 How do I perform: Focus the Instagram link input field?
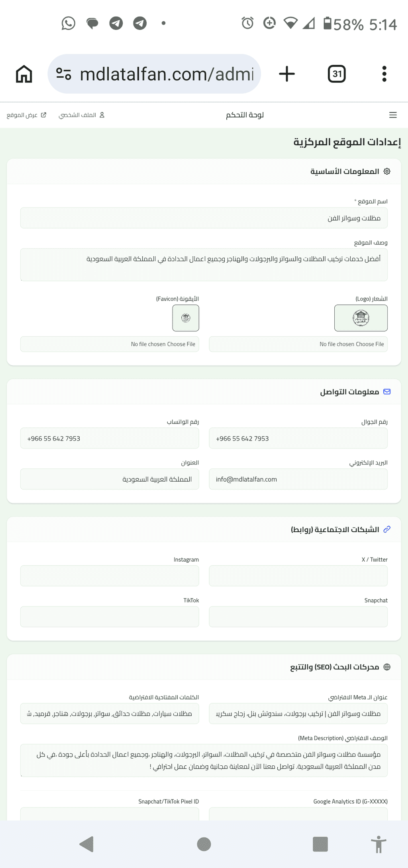(x=110, y=576)
